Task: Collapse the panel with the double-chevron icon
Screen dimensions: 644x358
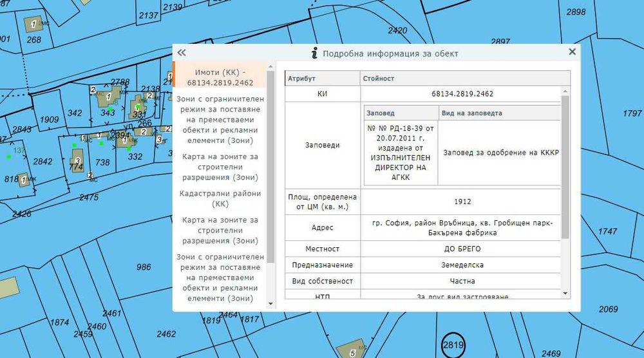Action: pos(181,53)
